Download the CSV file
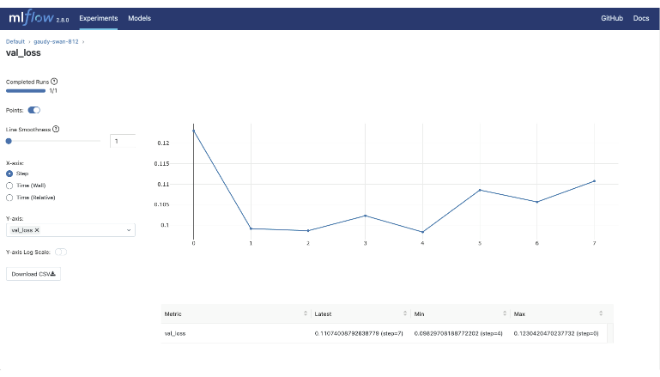This screenshot has width=660, height=377. click(x=33, y=274)
